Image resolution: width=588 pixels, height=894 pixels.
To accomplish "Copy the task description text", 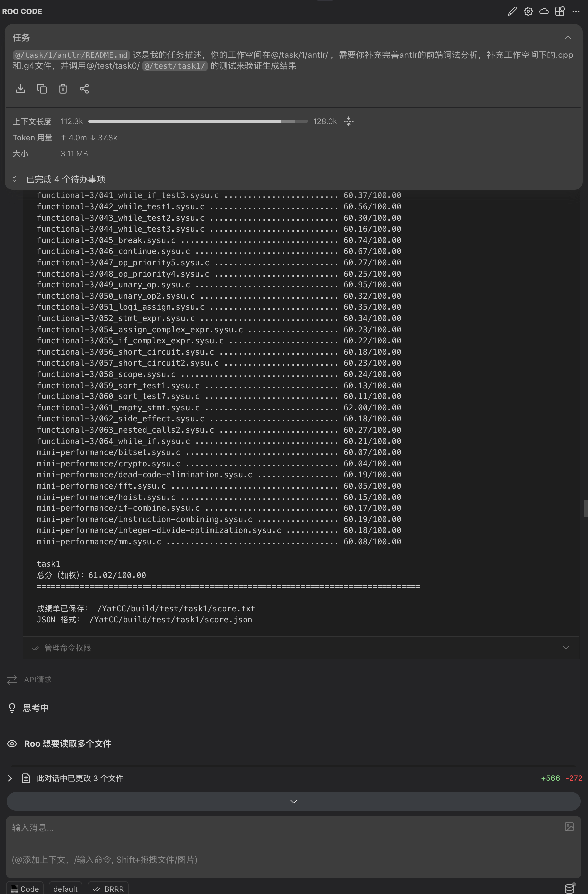I will [42, 89].
